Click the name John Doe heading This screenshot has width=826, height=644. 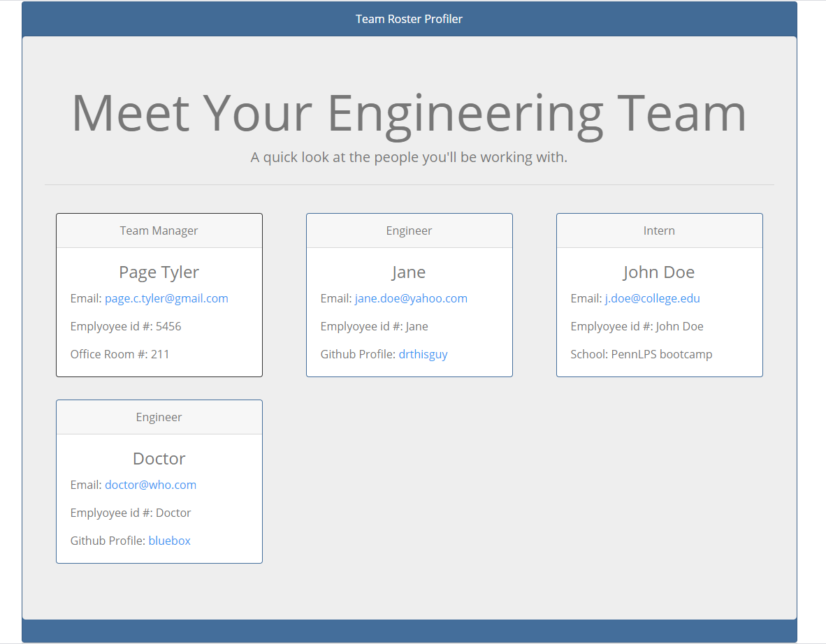659,272
